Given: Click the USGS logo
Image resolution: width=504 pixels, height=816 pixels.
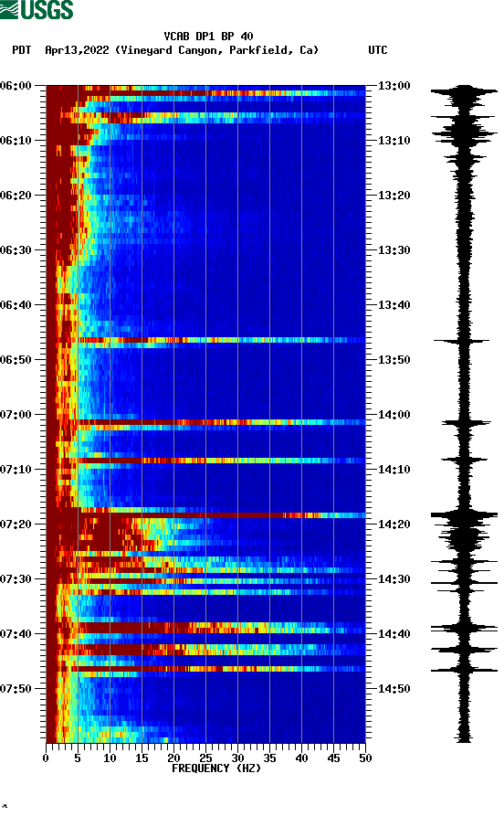Looking at the screenshot, I should pyautogui.click(x=37, y=9).
